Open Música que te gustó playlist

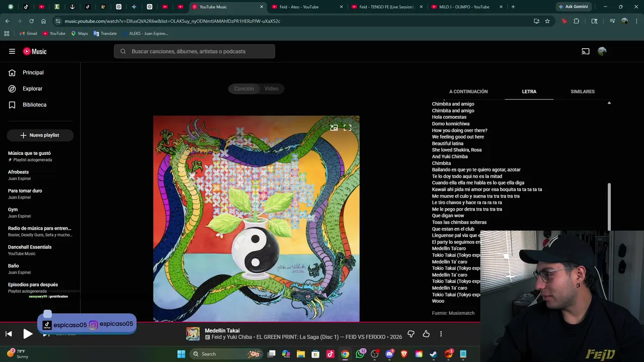(x=40, y=156)
